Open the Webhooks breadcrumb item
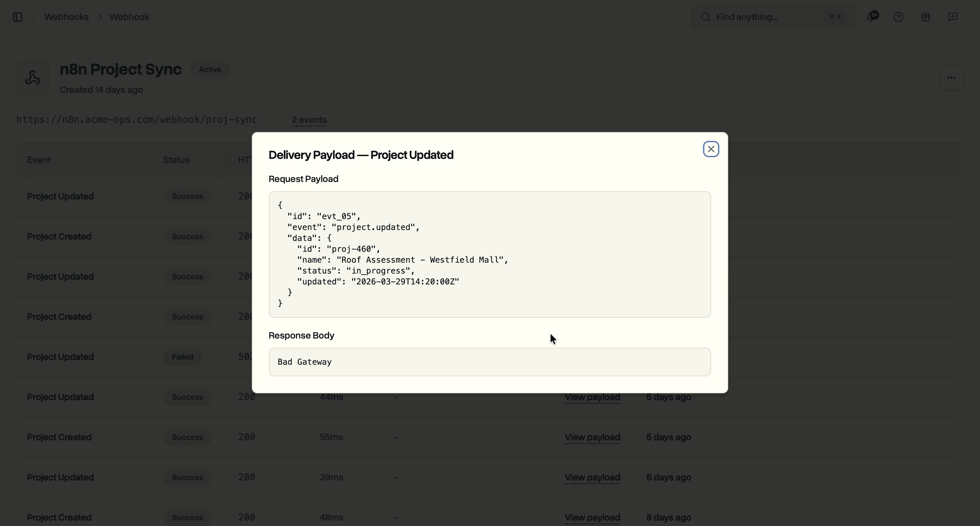 point(66,17)
